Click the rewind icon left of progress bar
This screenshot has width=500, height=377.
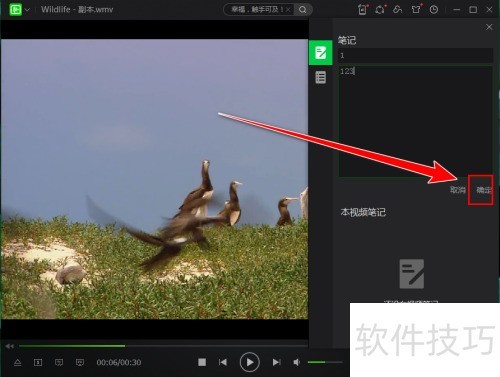[9, 346]
